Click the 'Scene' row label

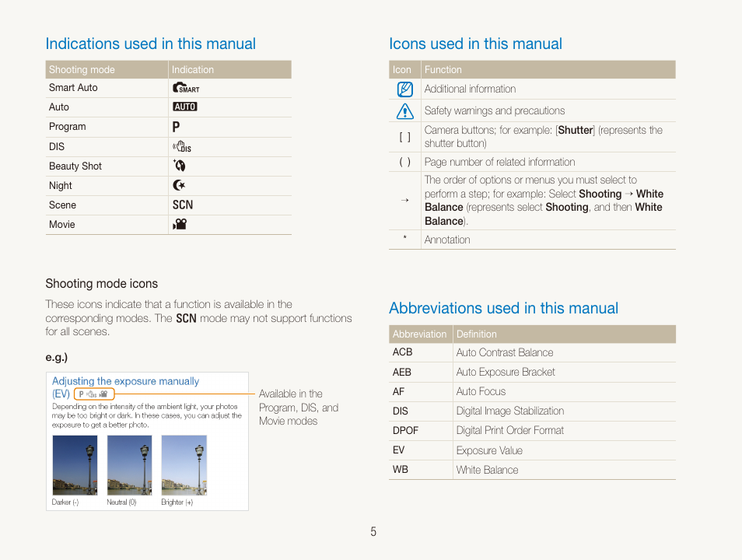[62, 205]
